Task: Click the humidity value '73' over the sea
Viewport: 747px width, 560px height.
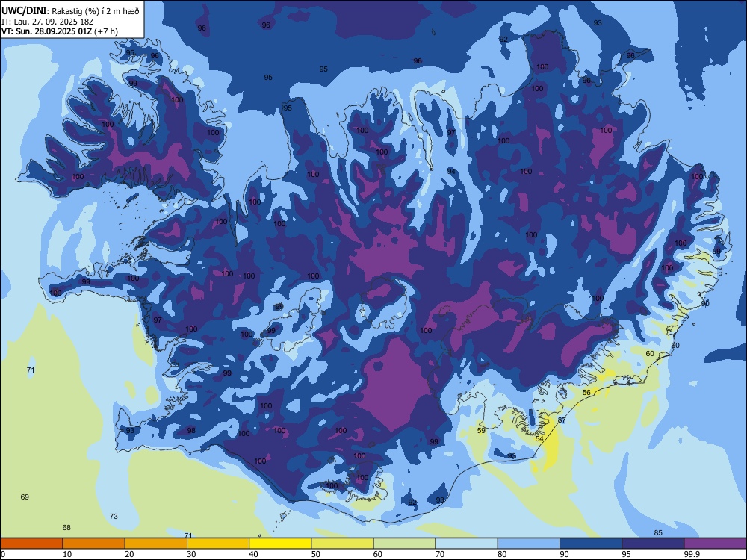Action: (x=114, y=516)
